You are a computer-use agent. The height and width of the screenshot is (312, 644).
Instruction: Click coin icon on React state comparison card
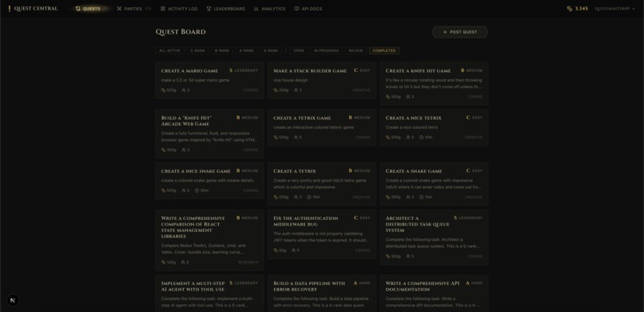coord(164,262)
